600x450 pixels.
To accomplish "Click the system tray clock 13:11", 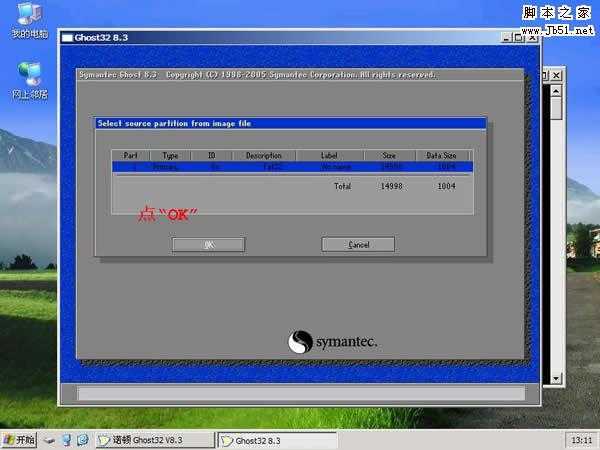I will tap(582, 440).
